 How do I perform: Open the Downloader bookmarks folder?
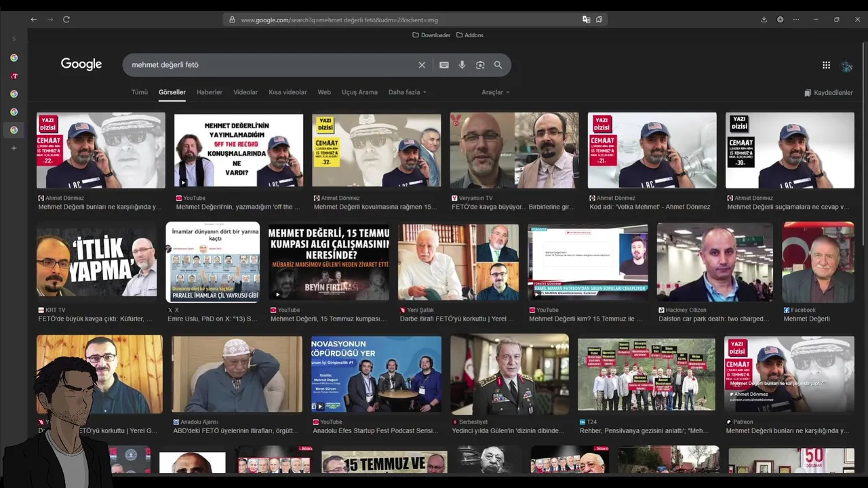[x=431, y=35]
